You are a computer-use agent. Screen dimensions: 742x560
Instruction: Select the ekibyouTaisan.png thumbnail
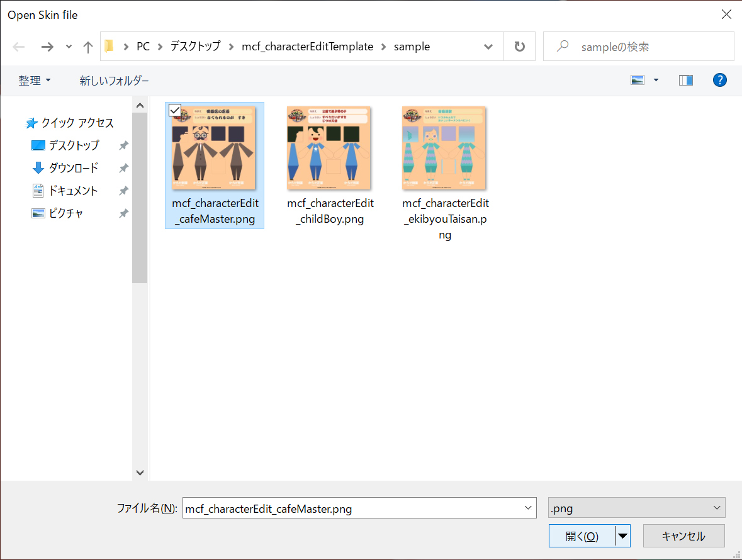[444, 148]
